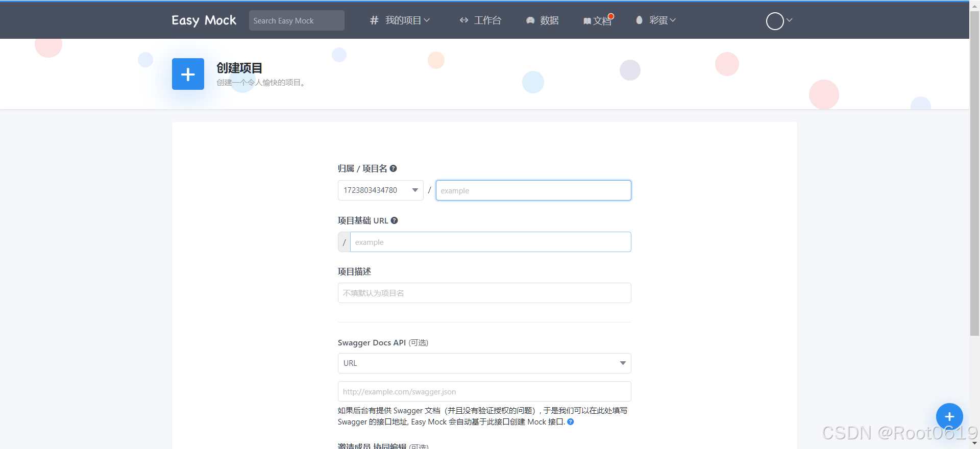This screenshot has width=980, height=449.
Task: Click help icon next to 归属 / 项目名
Action: (393, 168)
